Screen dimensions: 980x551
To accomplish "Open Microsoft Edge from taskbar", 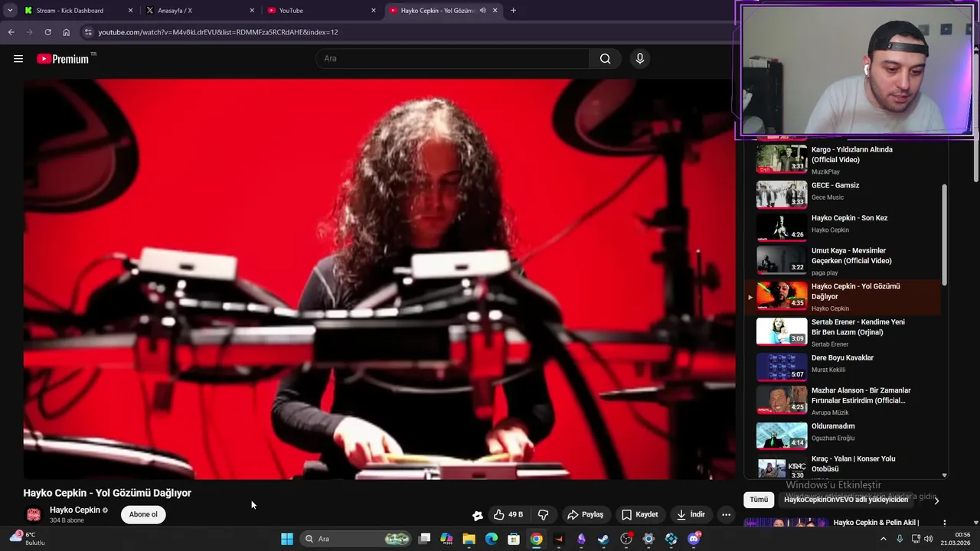I will (x=492, y=539).
